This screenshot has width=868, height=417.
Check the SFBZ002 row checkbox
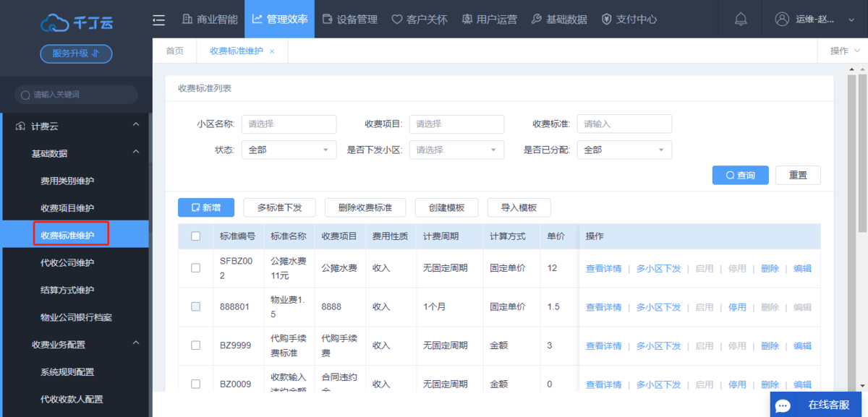click(195, 268)
